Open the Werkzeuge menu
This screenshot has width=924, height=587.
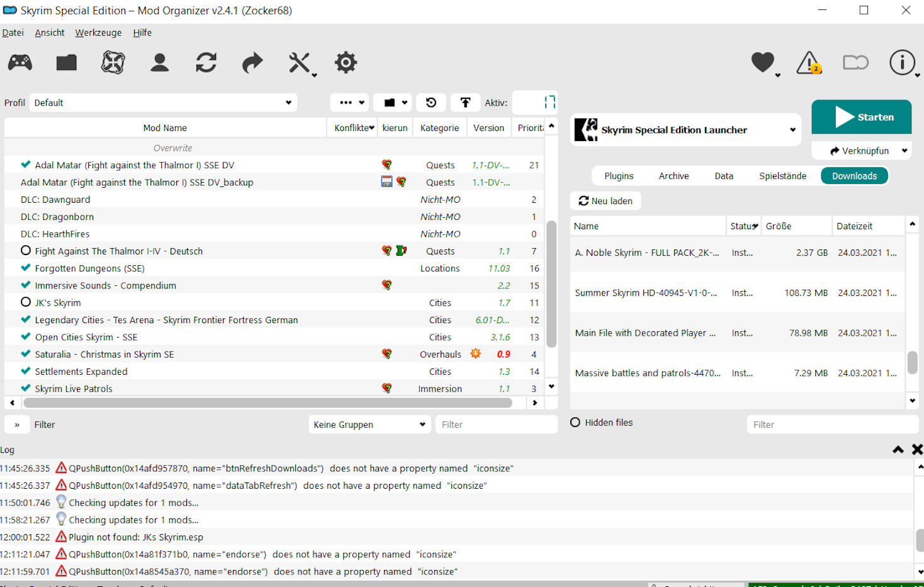98,33
